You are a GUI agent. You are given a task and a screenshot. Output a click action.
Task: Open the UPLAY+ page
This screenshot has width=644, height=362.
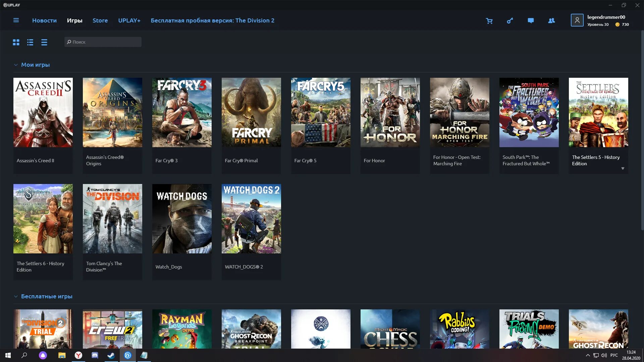129,20
